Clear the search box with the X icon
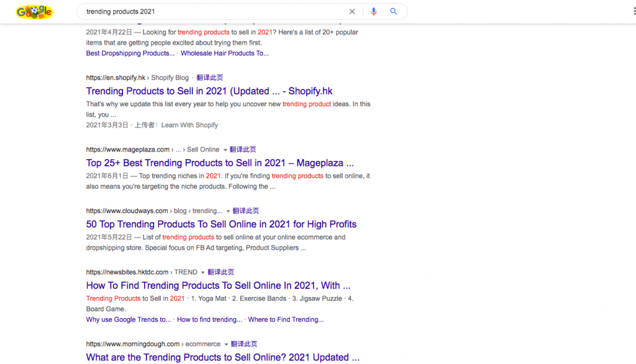The height and width of the screenshot is (364, 636). tap(352, 12)
